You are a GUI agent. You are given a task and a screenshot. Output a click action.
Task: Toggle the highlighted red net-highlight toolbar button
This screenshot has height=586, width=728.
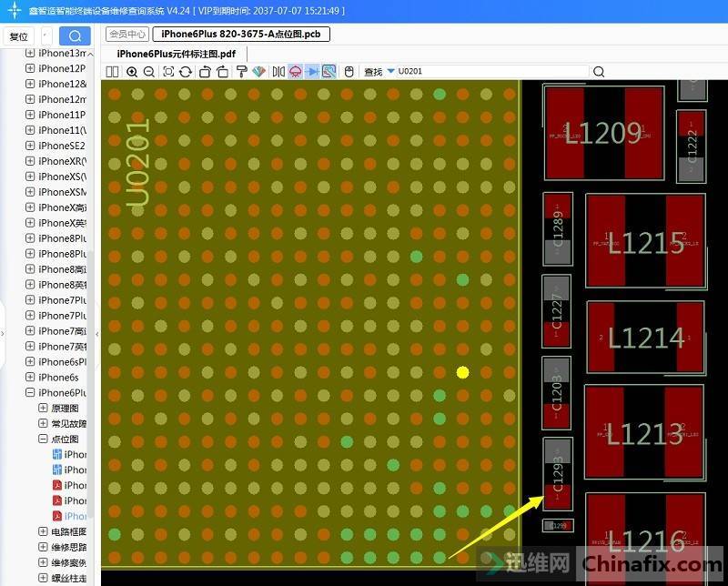point(296,72)
